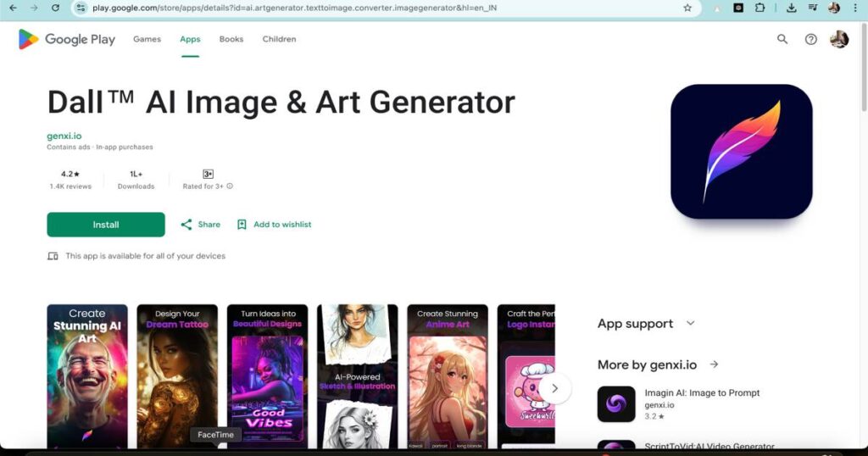Click the 4.2 star rating reviews
The width and height of the screenshot is (868, 456).
coord(70,180)
